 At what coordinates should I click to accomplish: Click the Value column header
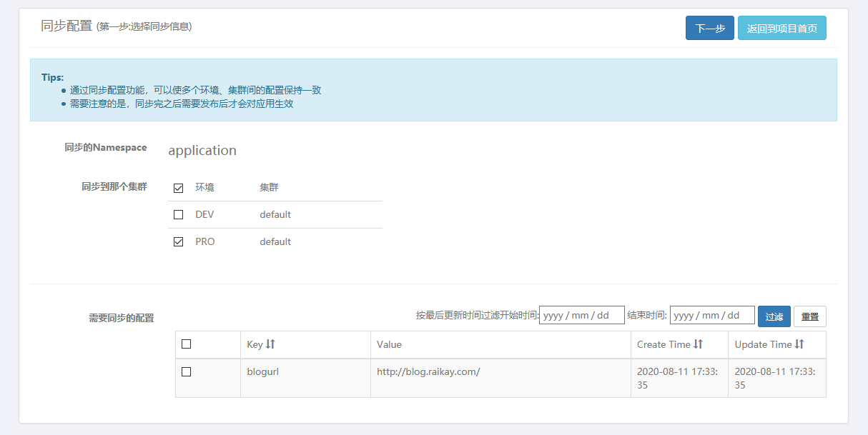(x=390, y=344)
